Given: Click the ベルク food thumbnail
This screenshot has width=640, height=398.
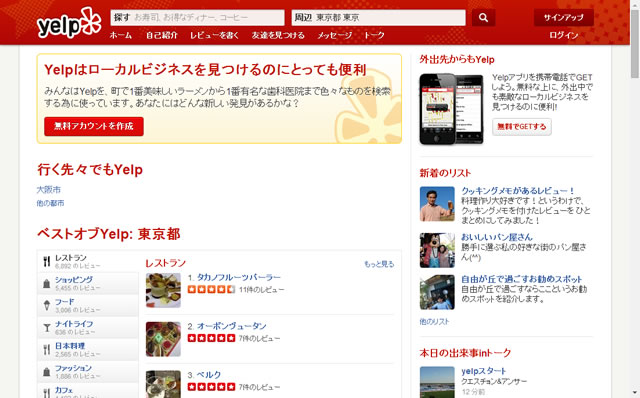Looking at the screenshot, I should (163, 384).
